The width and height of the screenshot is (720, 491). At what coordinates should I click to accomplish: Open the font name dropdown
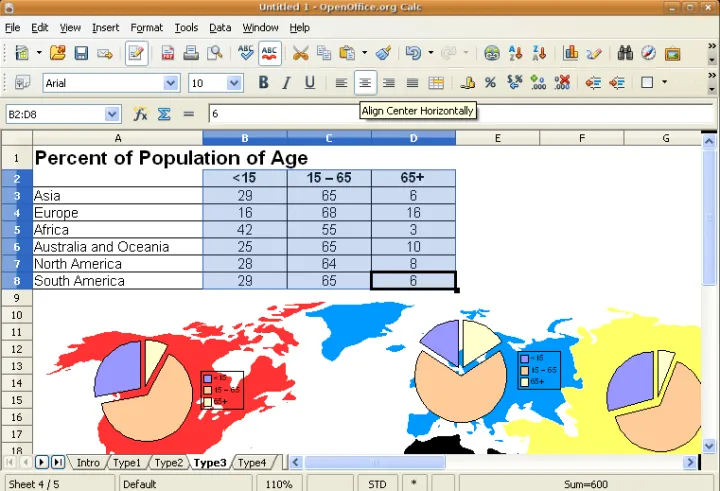point(171,84)
